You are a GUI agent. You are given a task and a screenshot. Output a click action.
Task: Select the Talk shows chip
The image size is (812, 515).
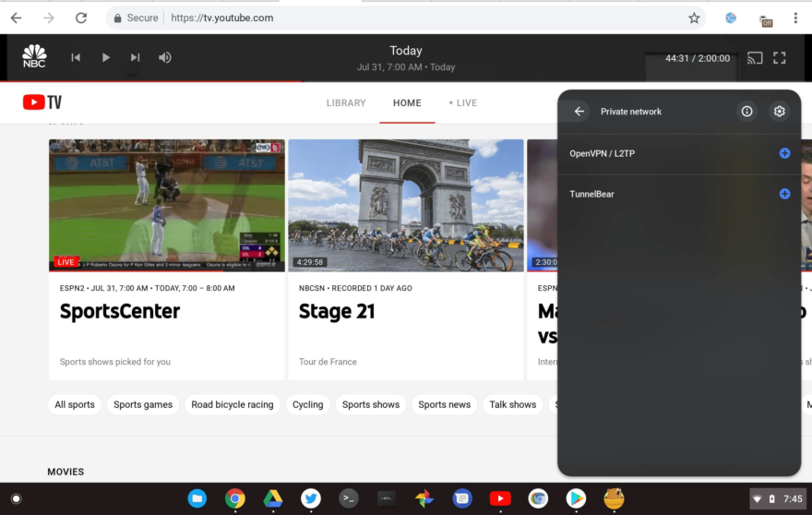[x=513, y=404]
